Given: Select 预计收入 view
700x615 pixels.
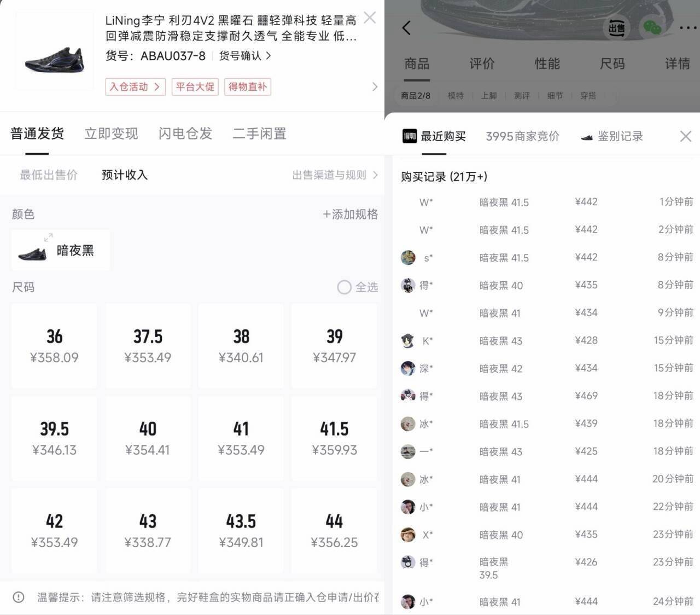Looking at the screenshot, I should pos(125,175).
